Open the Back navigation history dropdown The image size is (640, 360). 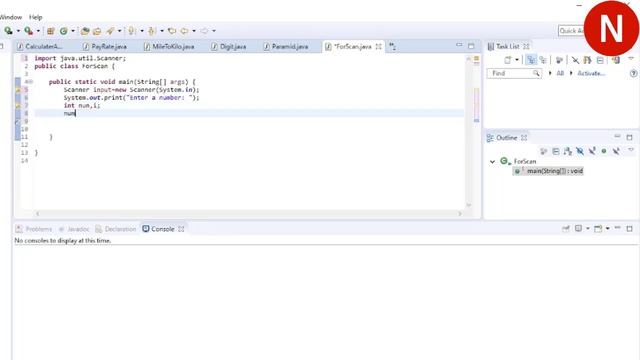pos(194,31)
